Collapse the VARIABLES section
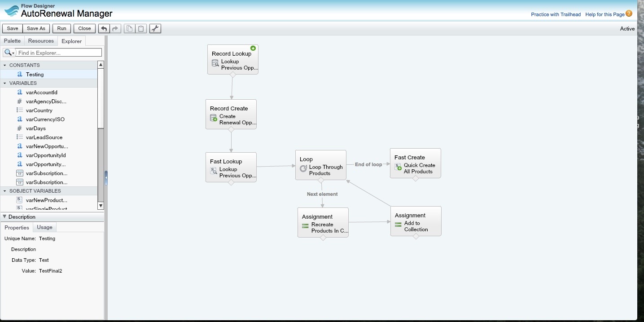The height and width of the screenshot is (322, 644). [x=5, y=83]
